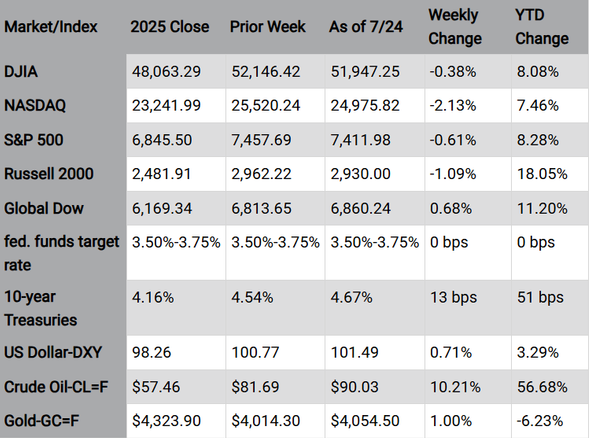Select the Gold-GC=F row label

(x=41, y=421)
